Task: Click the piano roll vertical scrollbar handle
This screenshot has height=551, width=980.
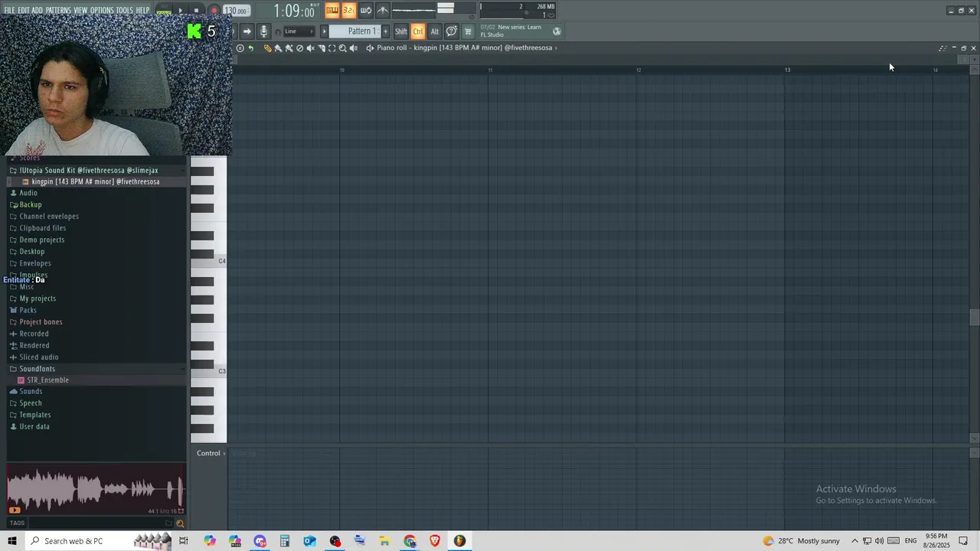Action: pyautogui.click(x=974, y=318)
